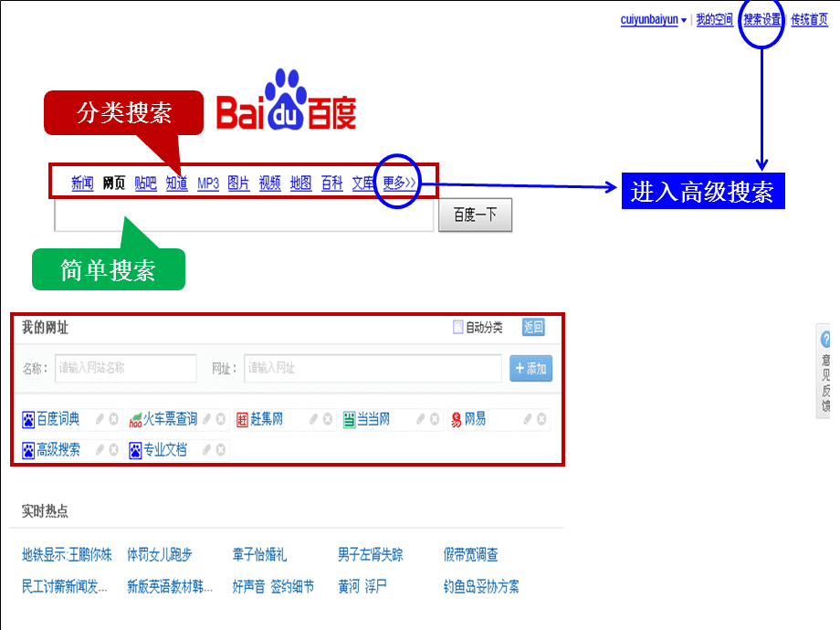Delete the 百度词典 bookmark
Image resolution: width=840 pixels, height=630 pixels.
(x=113, y=419)
